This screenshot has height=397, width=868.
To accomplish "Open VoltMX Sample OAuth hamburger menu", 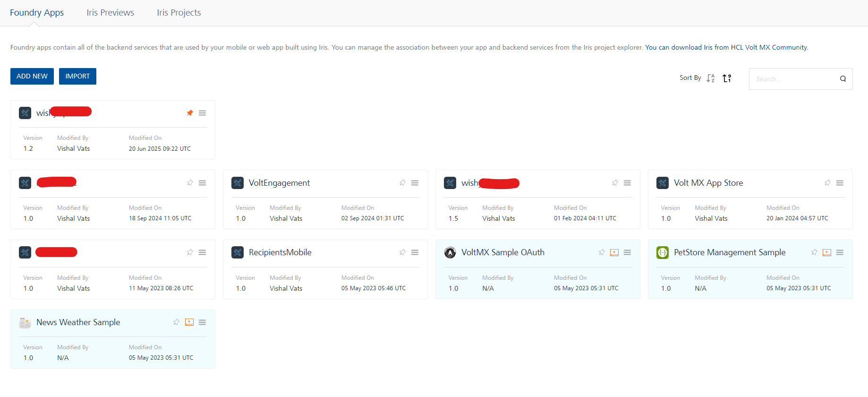I will pyautogui.click(x=627, y=252).
